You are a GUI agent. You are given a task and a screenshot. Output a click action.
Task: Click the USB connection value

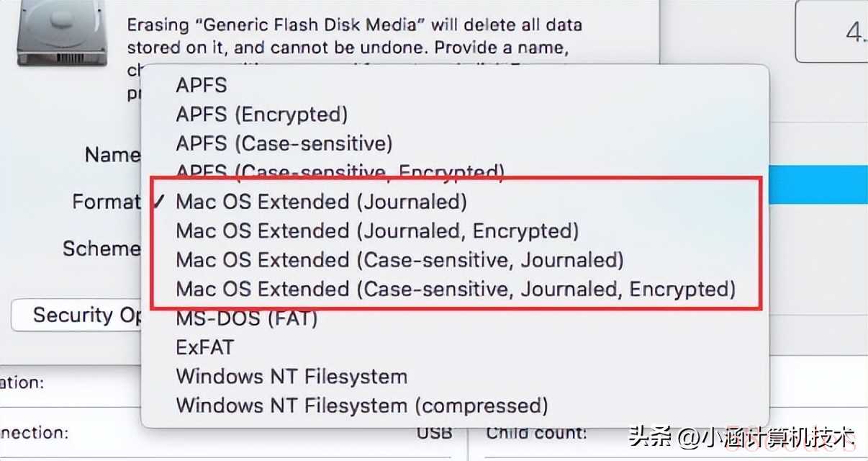click(x=435, y=433)
